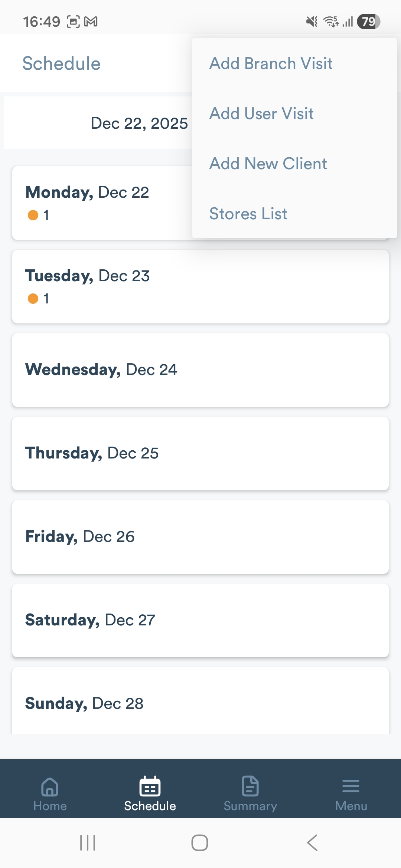Viewport: 401px width, 868px height.
Task: Open the Home tab icon
Action: coord(50,786)
